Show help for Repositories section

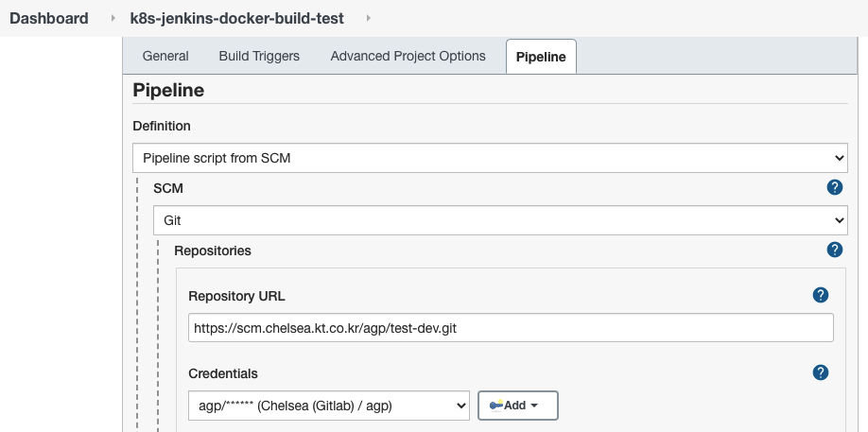coord(834,251)
